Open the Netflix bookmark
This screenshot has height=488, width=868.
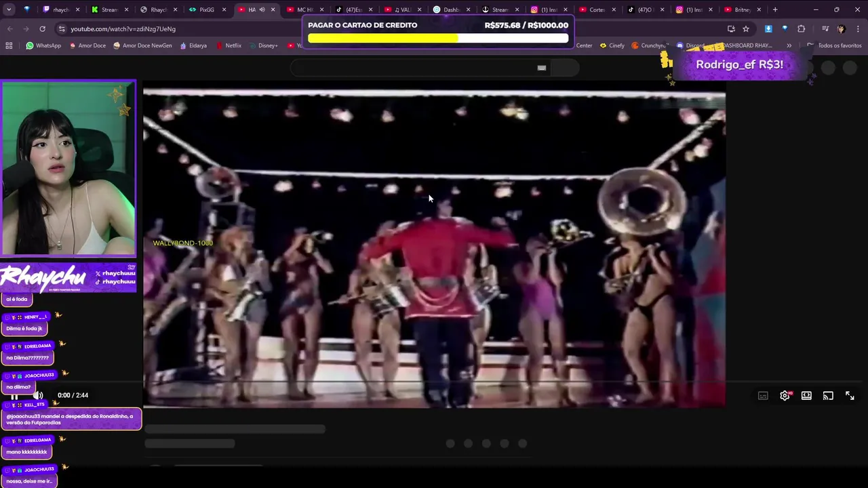[x=229, y=45]
